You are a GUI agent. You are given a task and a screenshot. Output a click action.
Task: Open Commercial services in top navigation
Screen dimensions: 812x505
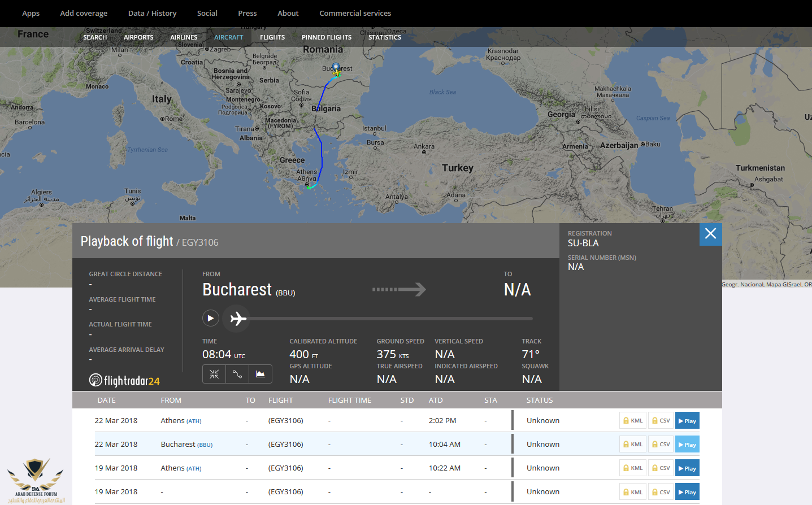click(355, 13)
